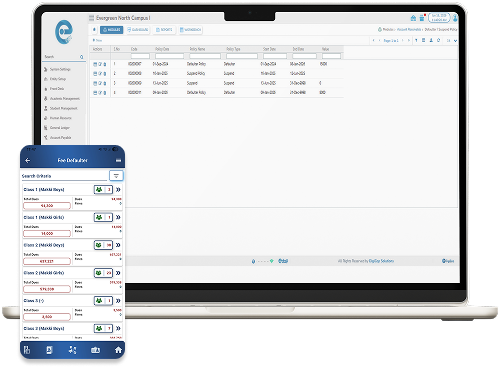The width and height of the screenshot is (501, 367).
Task: Go to first page in grid pager
Action: point(373,41)
